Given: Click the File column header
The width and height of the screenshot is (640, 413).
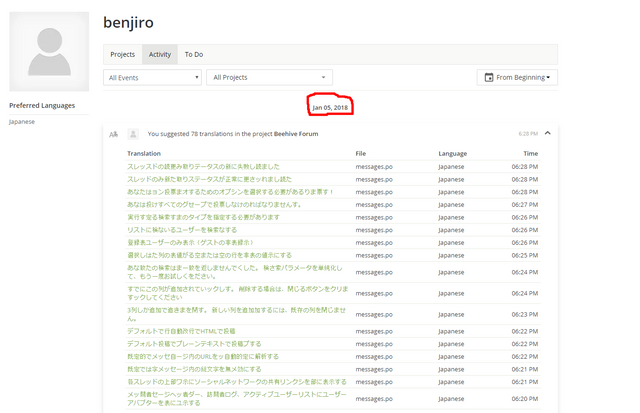Looking at the screenshot, I should pyautogui.click(x=360, y=153).
